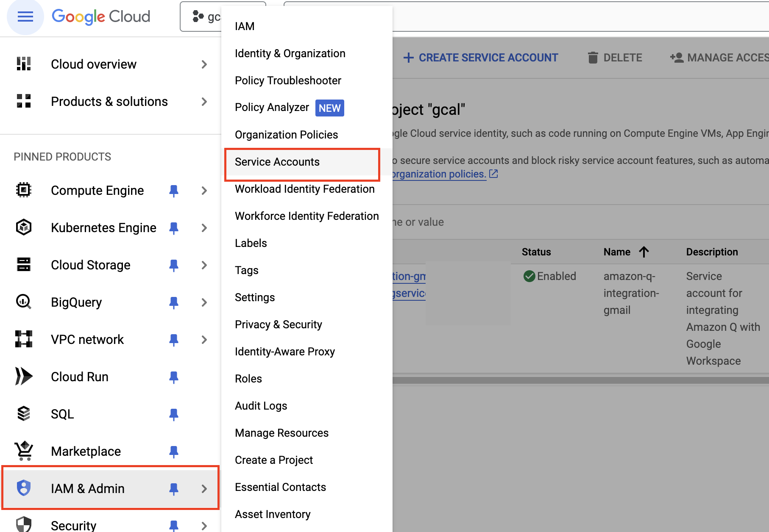Click the green Enabled status checkmark
This screenshot has width=769, height=532.
529,276
